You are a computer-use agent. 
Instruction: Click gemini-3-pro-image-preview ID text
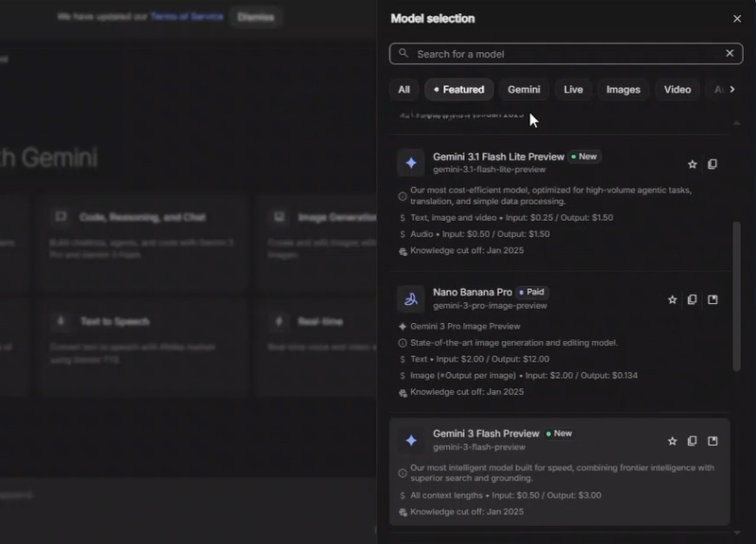coord(490,305)
